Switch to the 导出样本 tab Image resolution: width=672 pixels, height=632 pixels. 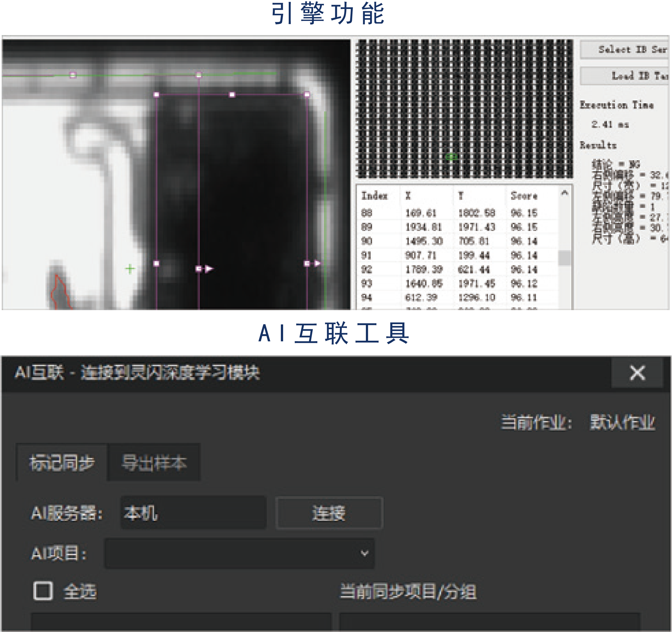154,462
